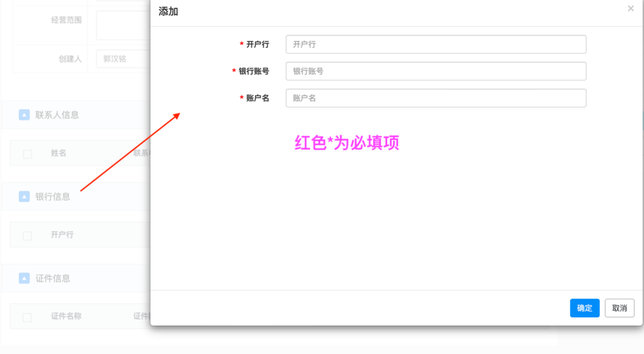
Task: Toggle the checkbox in the bank table header
Action: click(27, 235)
